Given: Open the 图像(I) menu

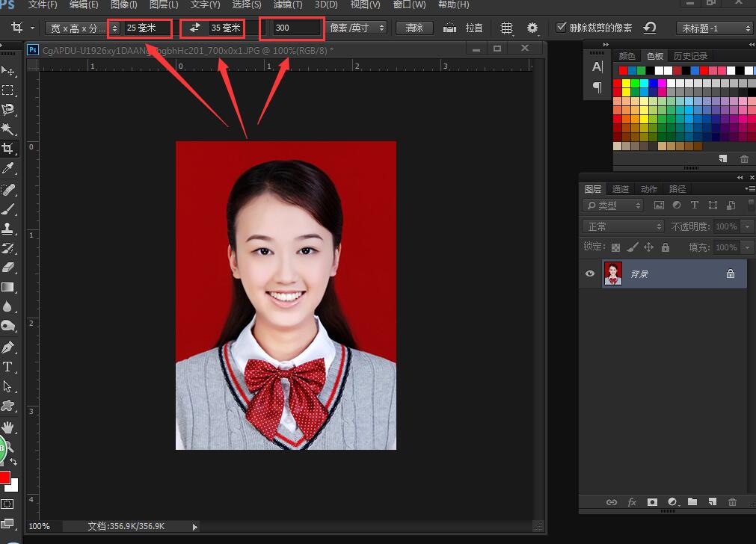Looking at the screenshot, I should pyautogui.click(x=123, y=4).
